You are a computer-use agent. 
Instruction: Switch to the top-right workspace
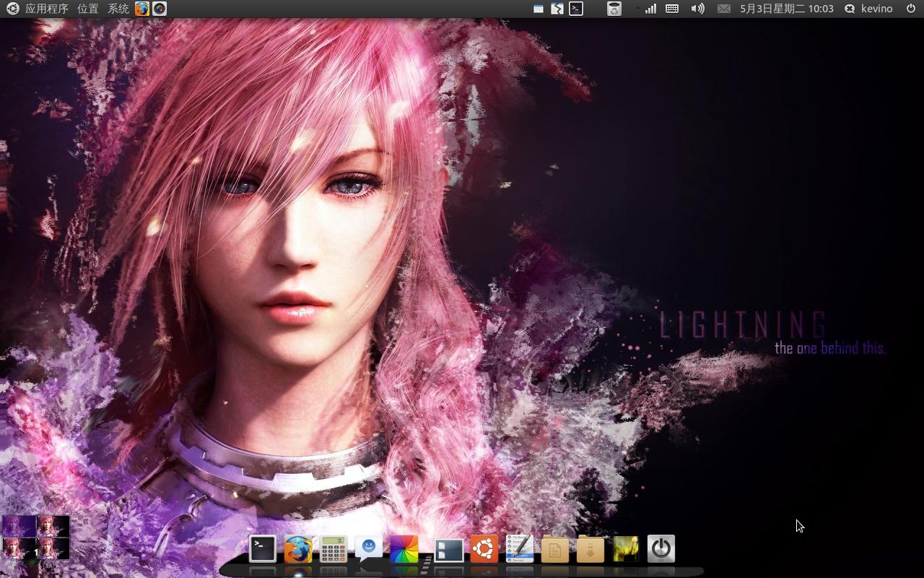pos(53,525)
